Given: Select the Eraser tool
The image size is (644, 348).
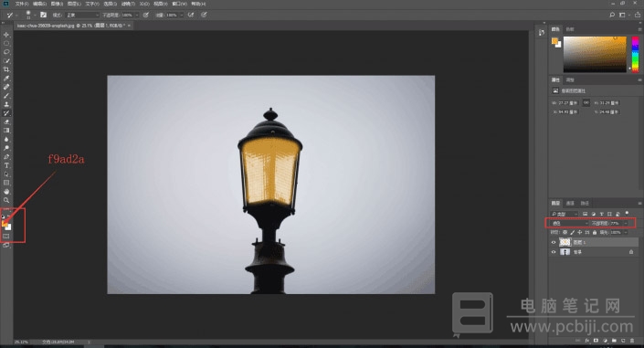Looking at the screenshot, I should point(6,122).
